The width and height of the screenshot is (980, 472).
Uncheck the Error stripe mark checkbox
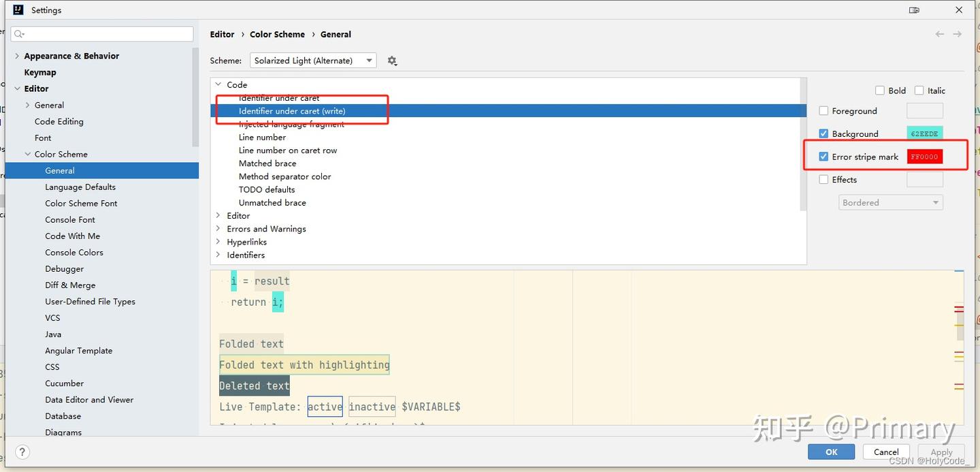[x=823, y=157]
